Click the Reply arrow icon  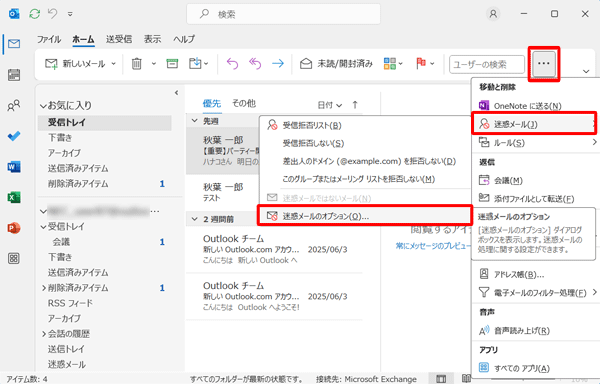[232, 63]
